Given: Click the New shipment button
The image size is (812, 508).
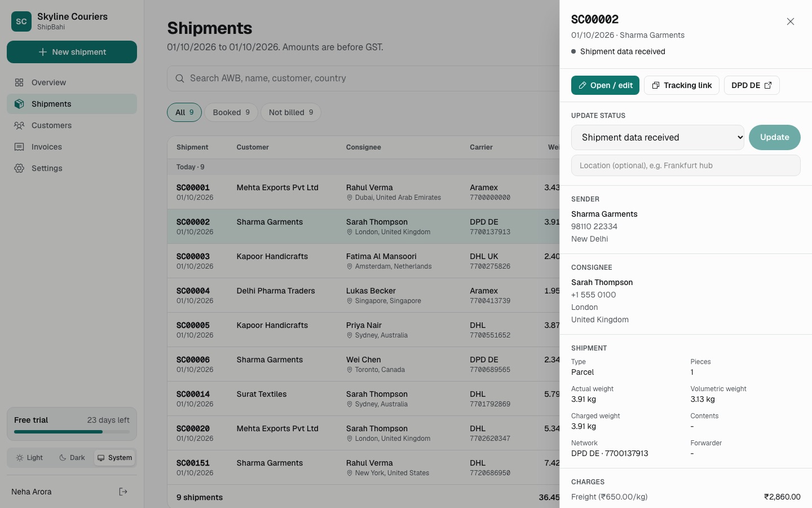Looking at the screenshot, I should coord(72,52).
